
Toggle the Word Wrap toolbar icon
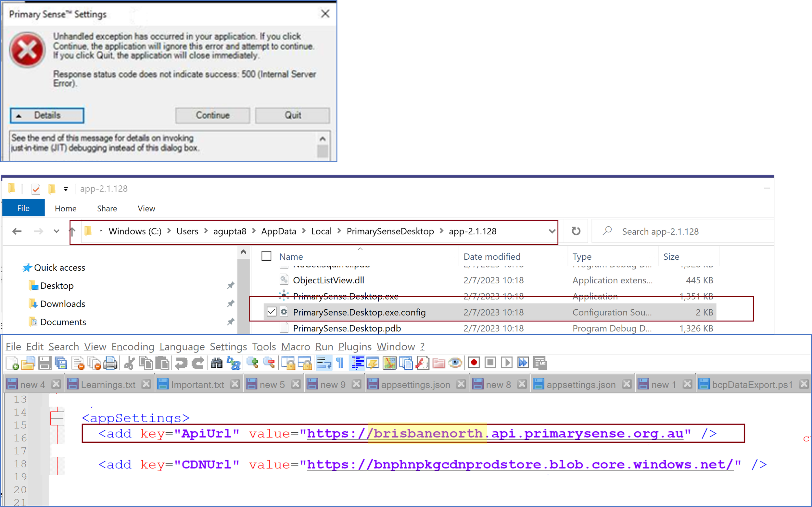324,363
